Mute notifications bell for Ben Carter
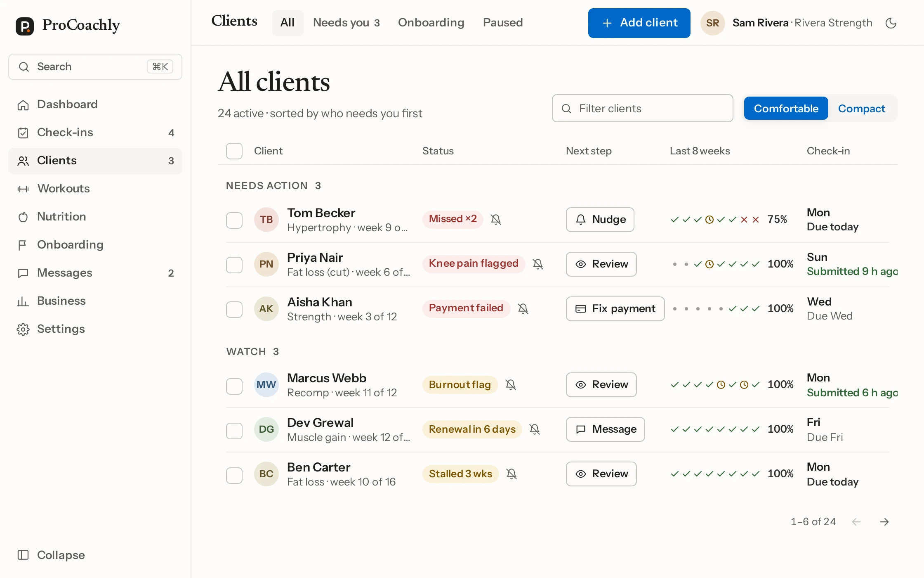The image size is (924, 578). pyautogui.click(x=511, y=474)
